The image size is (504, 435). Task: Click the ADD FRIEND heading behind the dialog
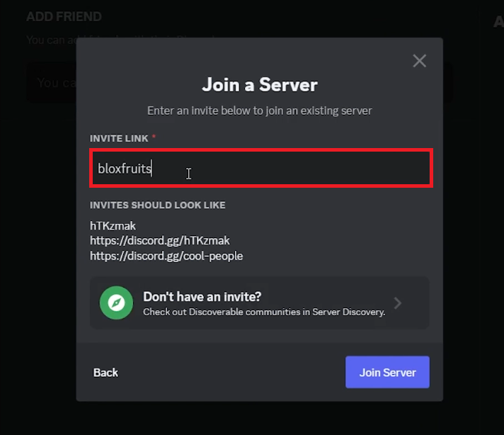coord(64,16)
